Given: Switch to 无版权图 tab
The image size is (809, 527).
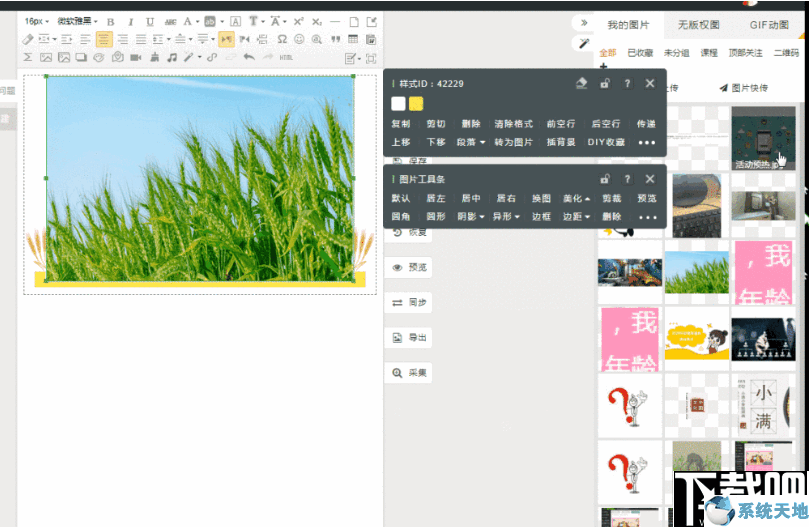Looking at the screenshot, I should click(699, 24).
